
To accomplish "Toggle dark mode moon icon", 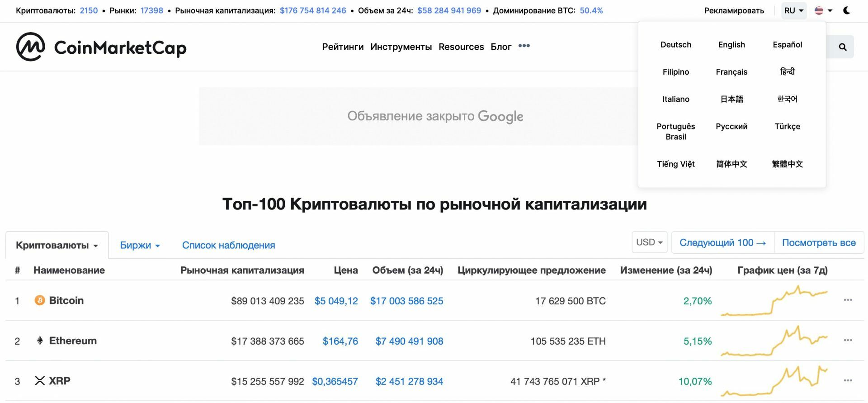I will click(847, 10).
